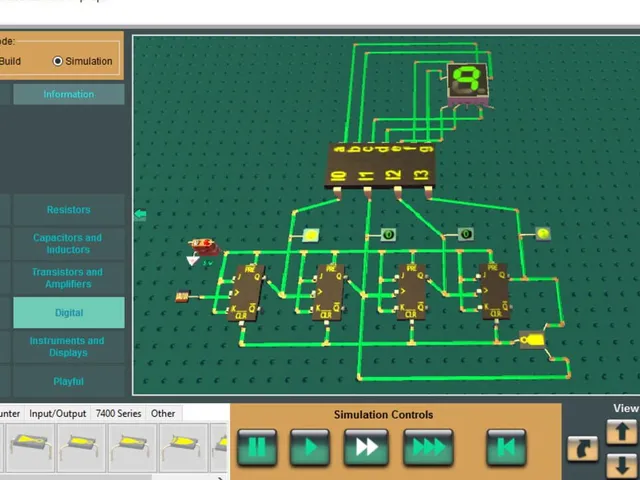
Task: Click the I0 input pin of the decoder
Action: 338,193
